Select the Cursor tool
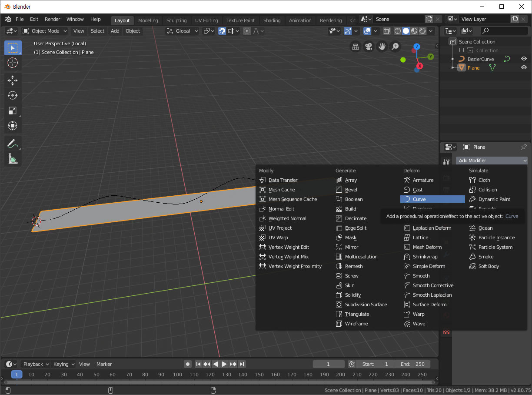Image resolution: width=532 pixels, height=395 pixels. coord(13,63)
